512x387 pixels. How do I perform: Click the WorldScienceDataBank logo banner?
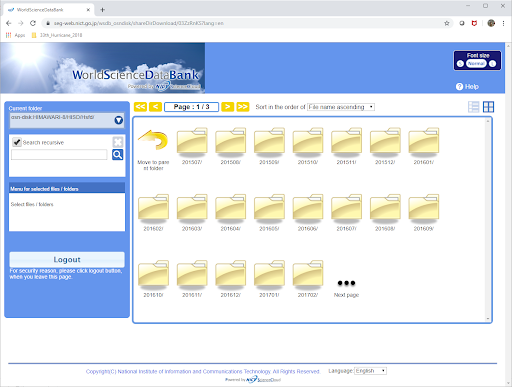[102, 68]
